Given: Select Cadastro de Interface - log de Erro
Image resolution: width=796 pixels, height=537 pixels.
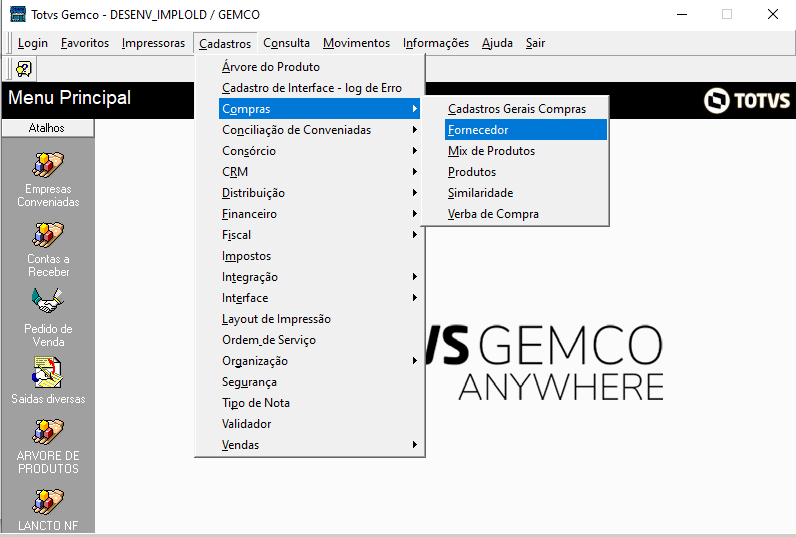Looking at the screenshot, I should click(310, 88).
